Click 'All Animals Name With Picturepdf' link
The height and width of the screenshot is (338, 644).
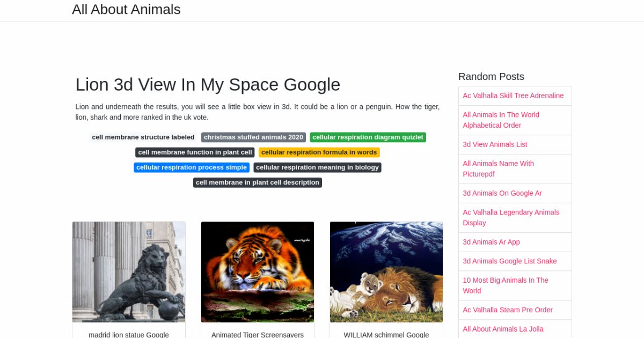click(x=498, y=168)
